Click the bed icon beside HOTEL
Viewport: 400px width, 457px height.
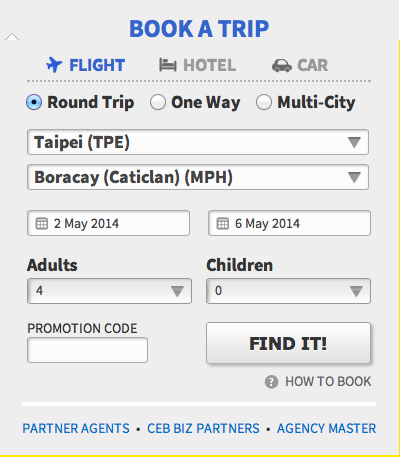pyautogui.click(x=167, y=65)
